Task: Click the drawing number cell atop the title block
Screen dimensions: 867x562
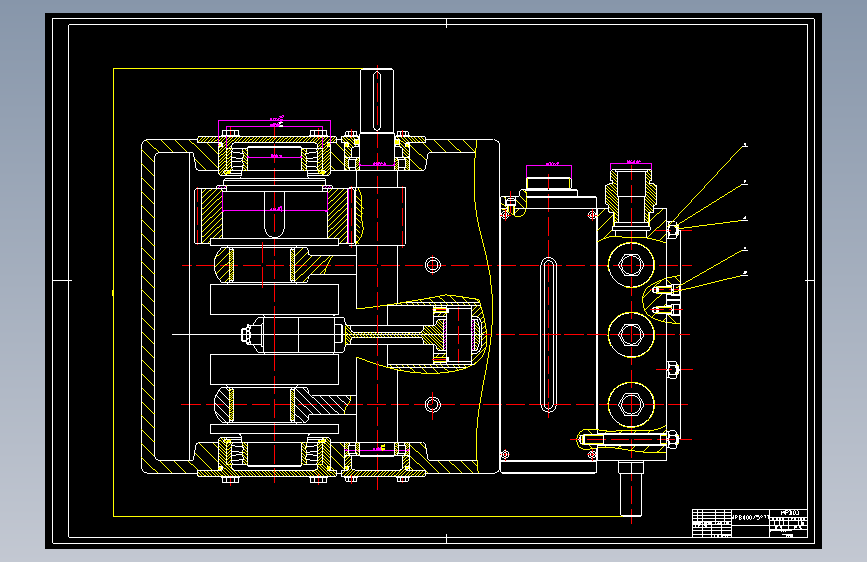Action: point(788,513)
